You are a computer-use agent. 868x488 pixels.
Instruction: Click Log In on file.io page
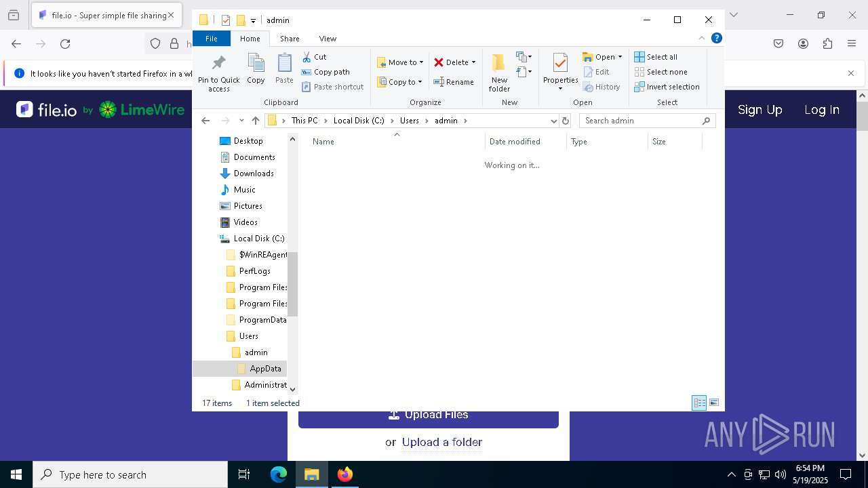point(822,110)
